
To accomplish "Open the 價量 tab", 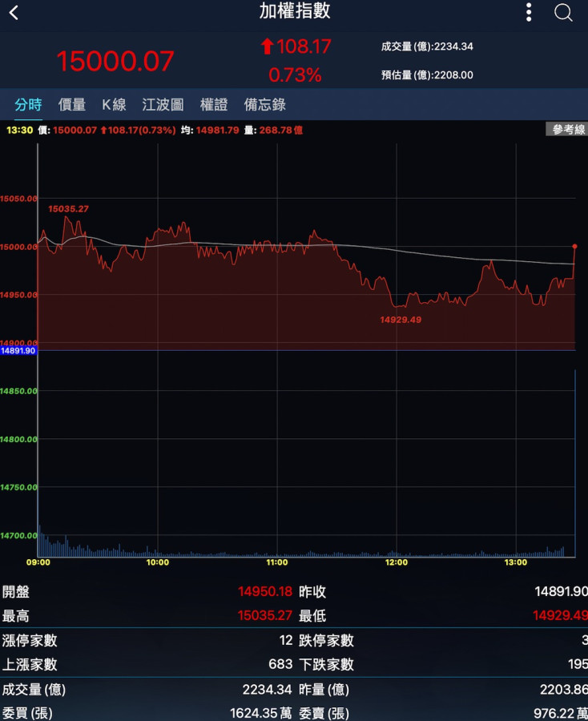I will (x=72, y=104).
